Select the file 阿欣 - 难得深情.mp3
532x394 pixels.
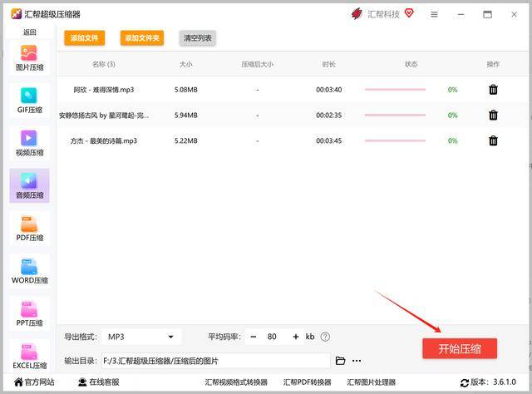pyautogui.click(x=104, y=90)
